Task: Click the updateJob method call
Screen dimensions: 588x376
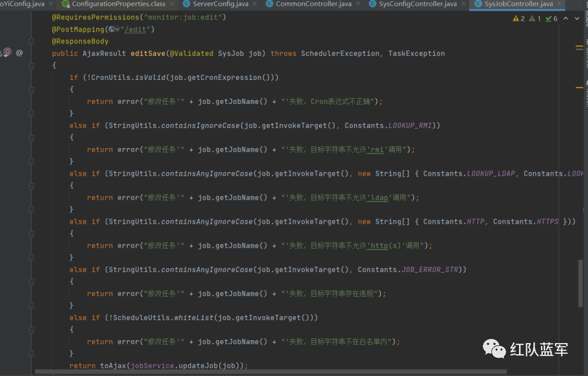Action: coord(198,365)
